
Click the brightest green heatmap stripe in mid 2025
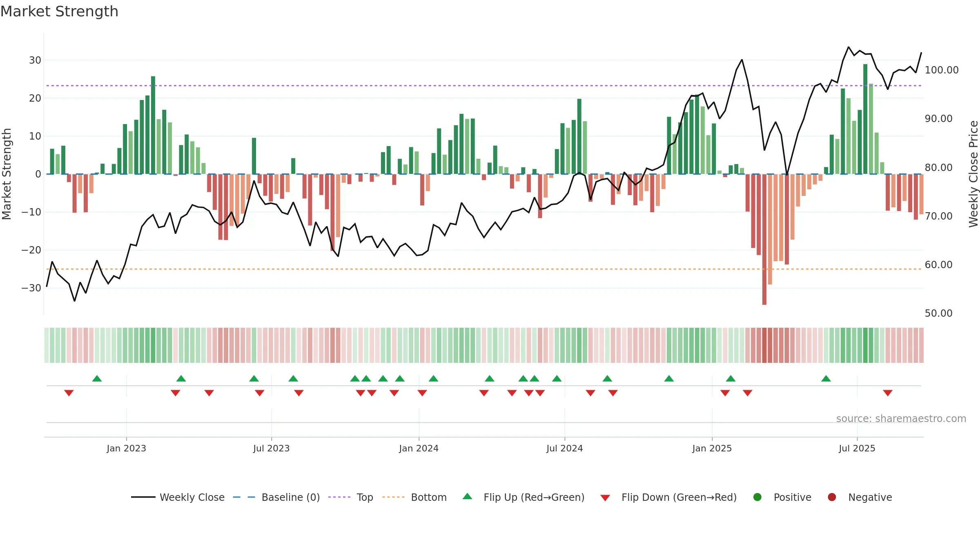coord(865,345)
